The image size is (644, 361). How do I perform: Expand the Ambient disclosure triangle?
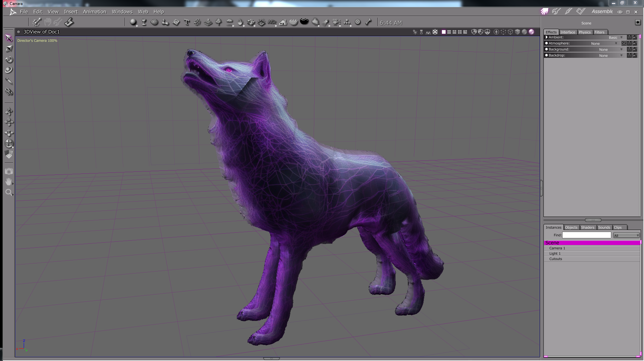point(546,37)
